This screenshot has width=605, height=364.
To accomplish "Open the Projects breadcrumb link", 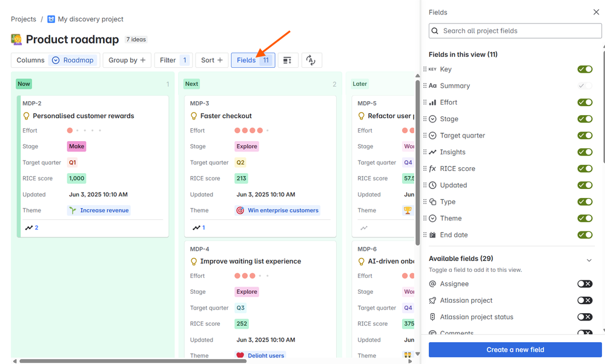I will 24,19.
